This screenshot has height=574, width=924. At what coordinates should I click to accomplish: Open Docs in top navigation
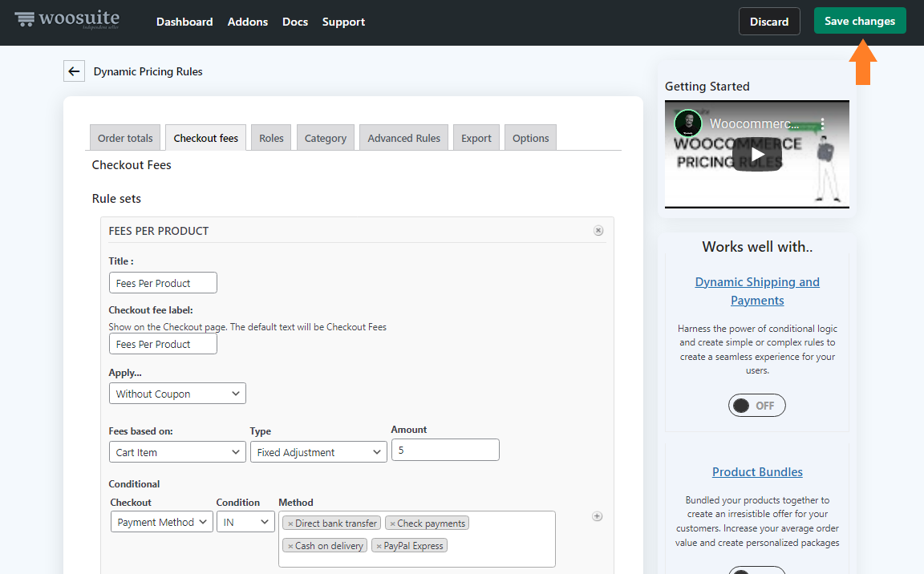295,22
